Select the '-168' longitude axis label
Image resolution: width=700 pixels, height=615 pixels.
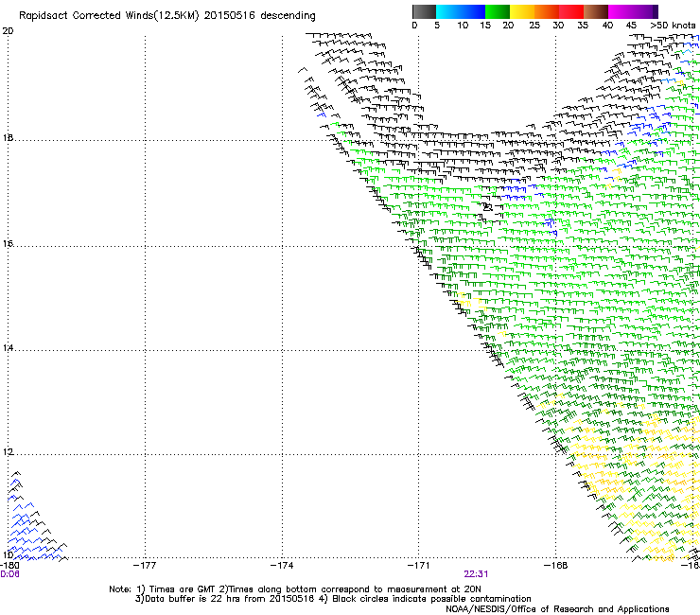tap(555, 566)
